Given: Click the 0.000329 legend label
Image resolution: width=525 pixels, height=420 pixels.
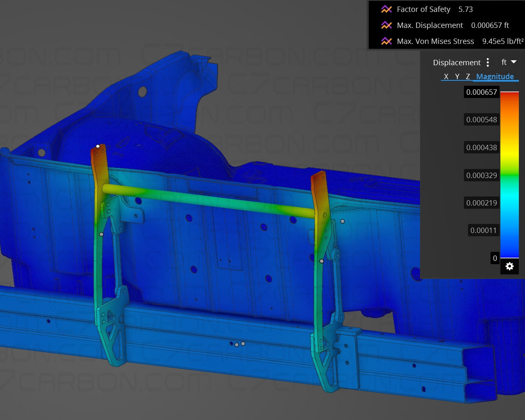Looking at the screenshot, I should (x=481, y=175).
